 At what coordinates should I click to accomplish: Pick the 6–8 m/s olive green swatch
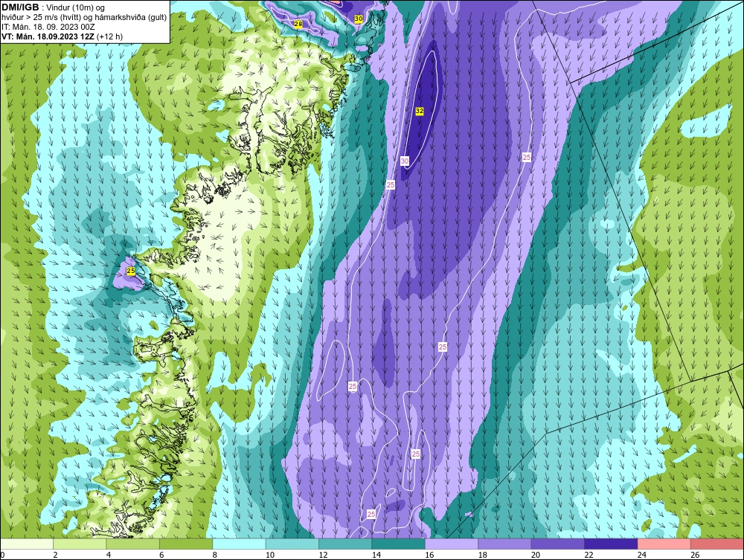[x=186, y=544]
